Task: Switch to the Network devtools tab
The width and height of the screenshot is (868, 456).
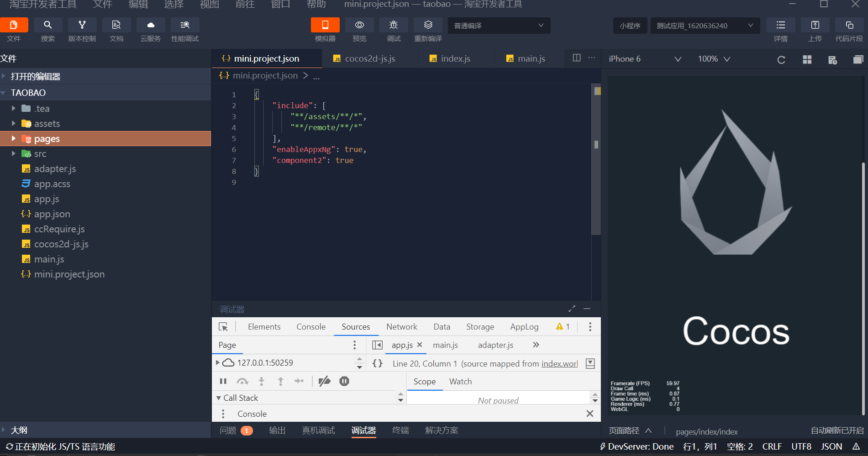Action: [402, 327]
